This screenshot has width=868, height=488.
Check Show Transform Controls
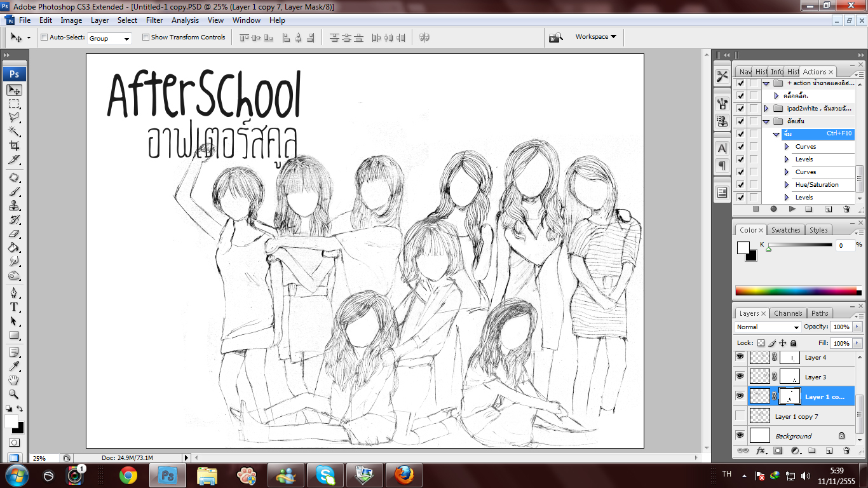pyautogui.click(x=146, y=37)
